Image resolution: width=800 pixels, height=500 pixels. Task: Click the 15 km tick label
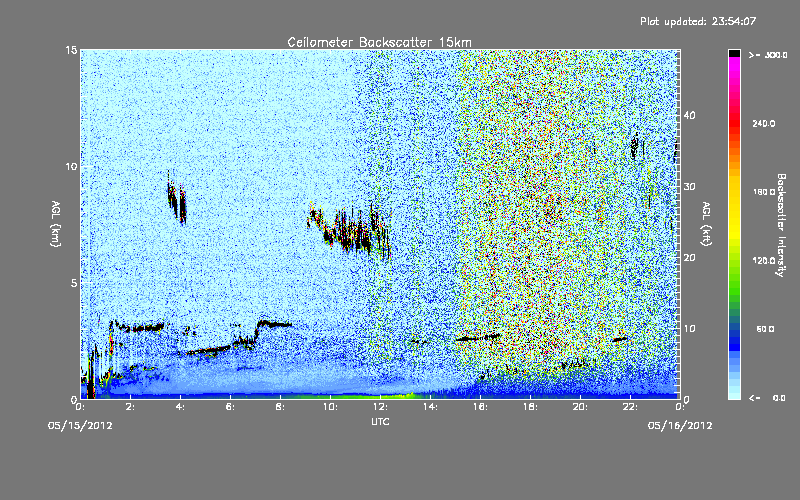tap(71, 50)
